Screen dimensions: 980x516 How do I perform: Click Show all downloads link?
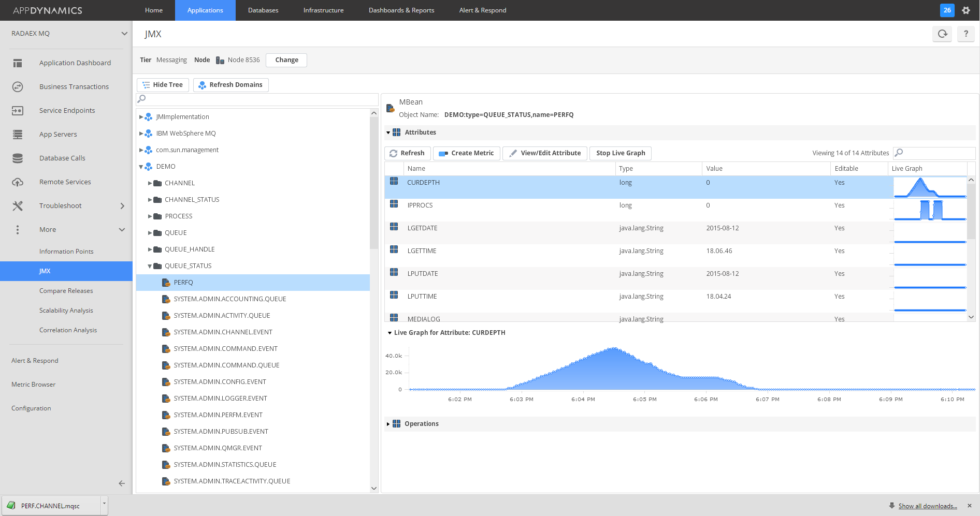pyautogui.click(x=928, y=506)
